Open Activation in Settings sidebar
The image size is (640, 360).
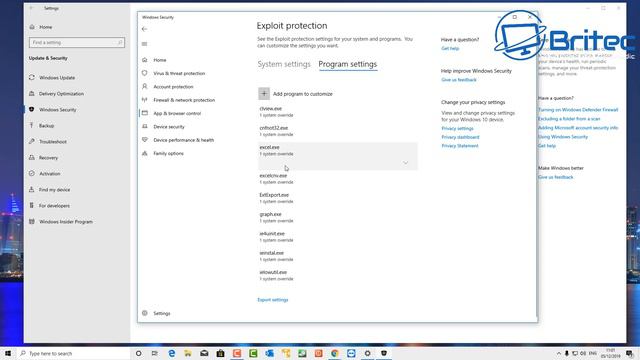pyautogui.click(x=49, y=173)
